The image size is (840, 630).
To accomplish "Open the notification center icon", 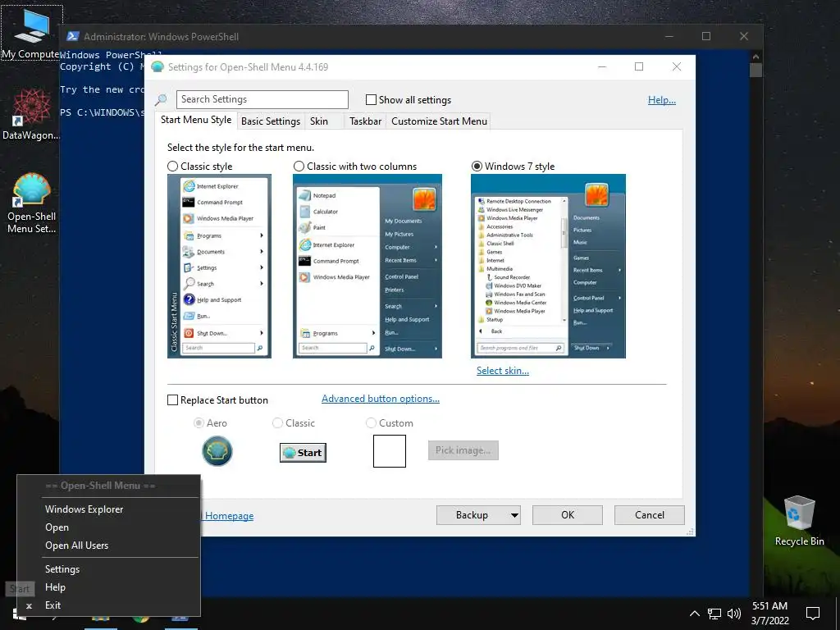I will 813,614.
